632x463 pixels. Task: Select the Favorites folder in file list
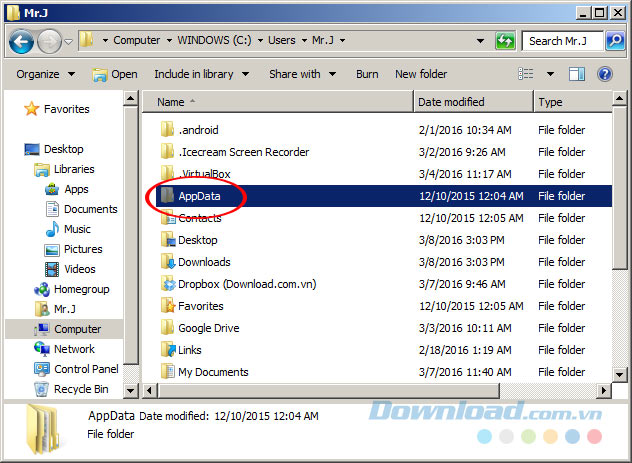point(192,306)
